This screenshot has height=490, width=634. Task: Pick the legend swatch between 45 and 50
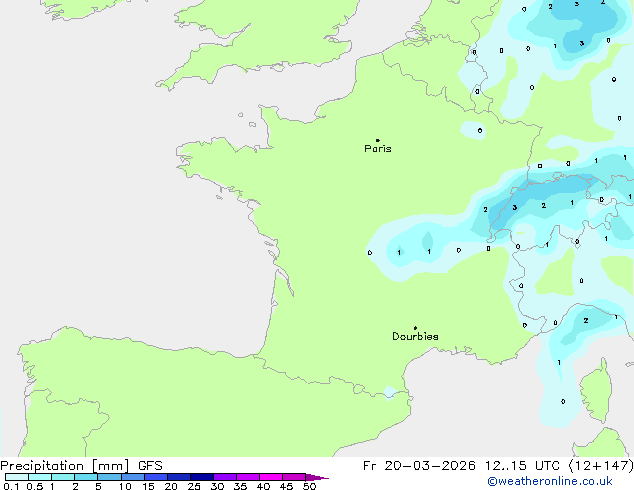point(294,477)
